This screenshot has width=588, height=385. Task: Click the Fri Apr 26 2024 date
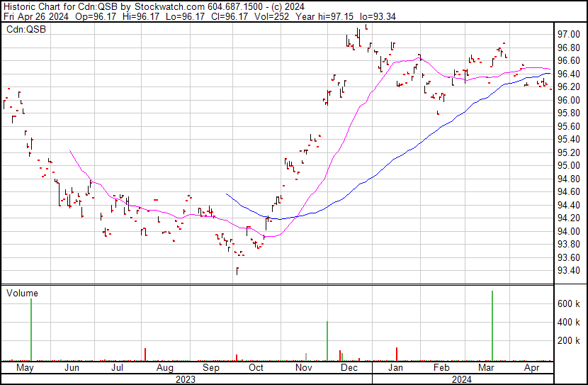(36, 16)
